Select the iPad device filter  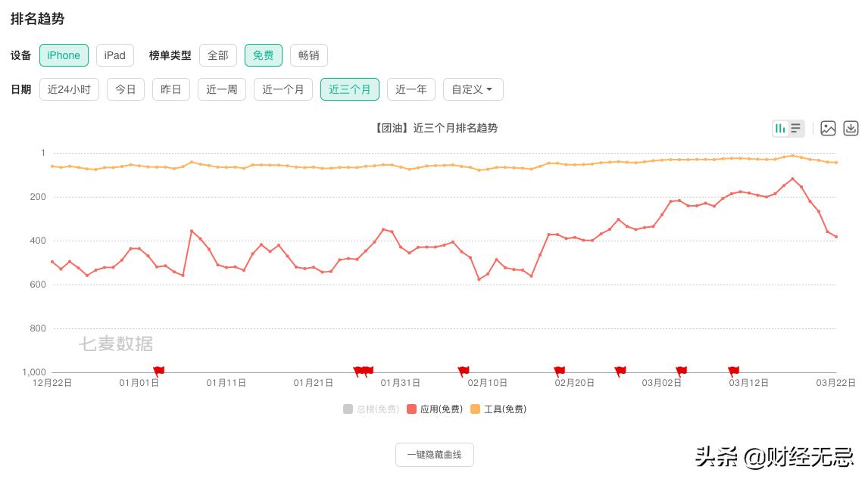pyautogui.click(x=114, y=55)
